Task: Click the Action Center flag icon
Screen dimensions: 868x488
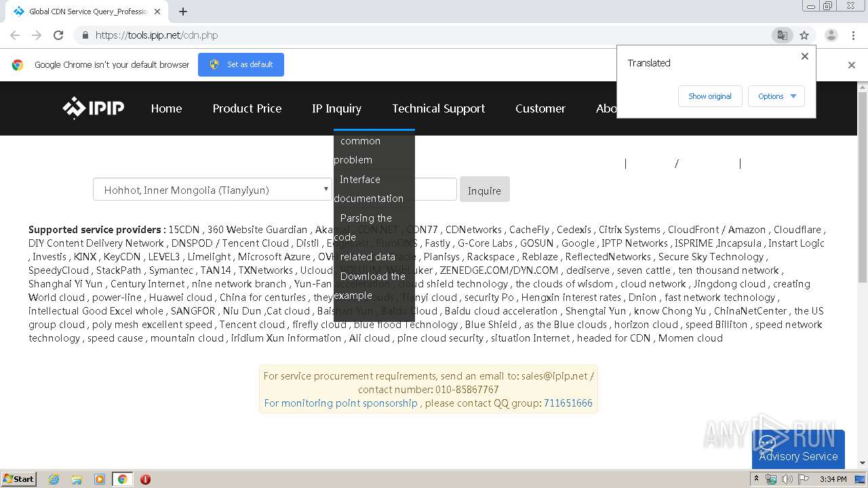Action: [803, 479]
